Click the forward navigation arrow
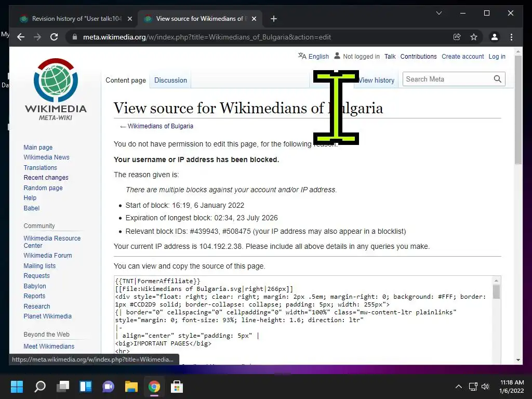The height and width of the screenshot is (399, 532). point(37,37)
